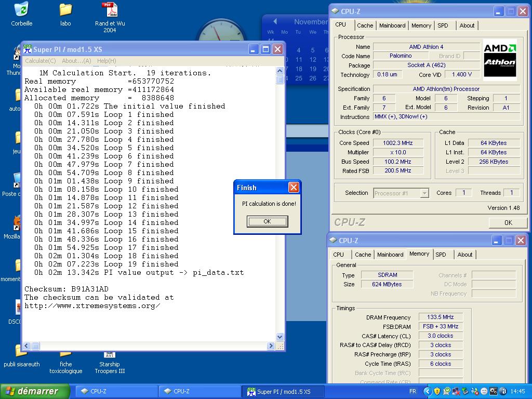Switch to Super PI taskbar button

point(282,391)
